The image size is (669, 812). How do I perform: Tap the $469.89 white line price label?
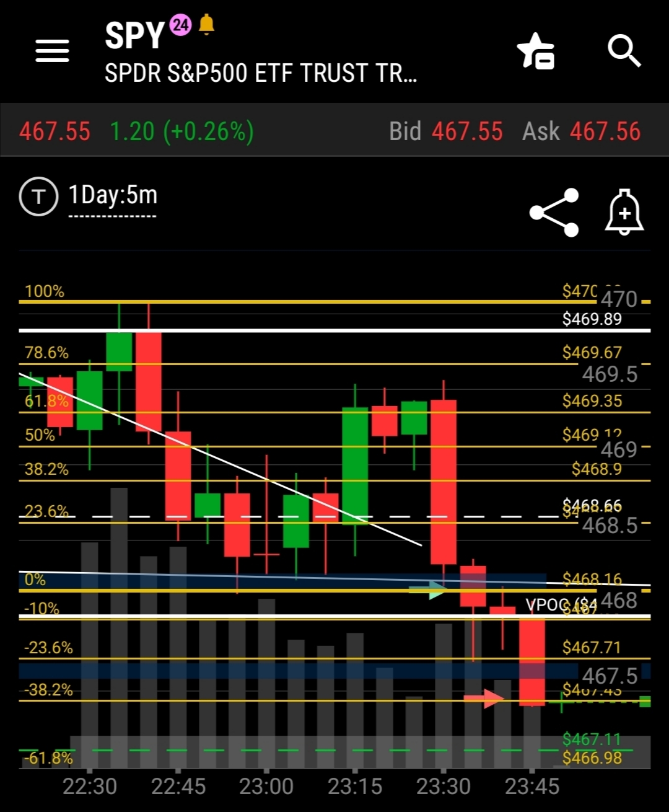(592, 319)
